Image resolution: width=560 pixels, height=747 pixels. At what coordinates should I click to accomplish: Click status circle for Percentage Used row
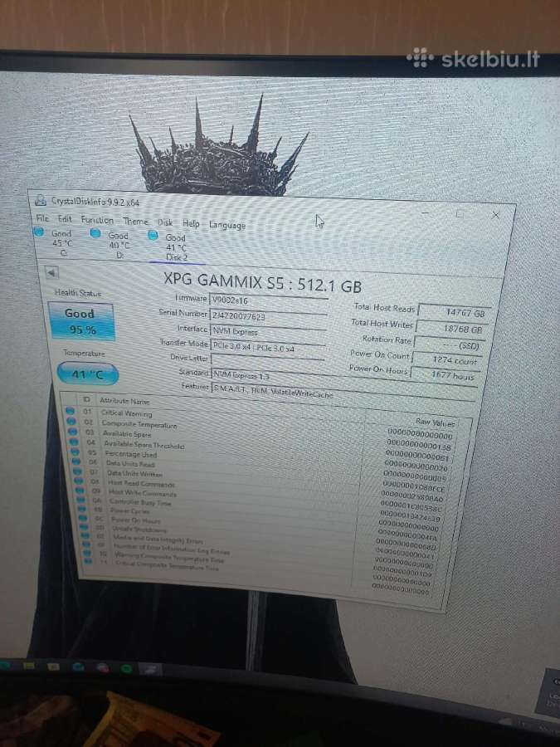click(x=75, y=452)
